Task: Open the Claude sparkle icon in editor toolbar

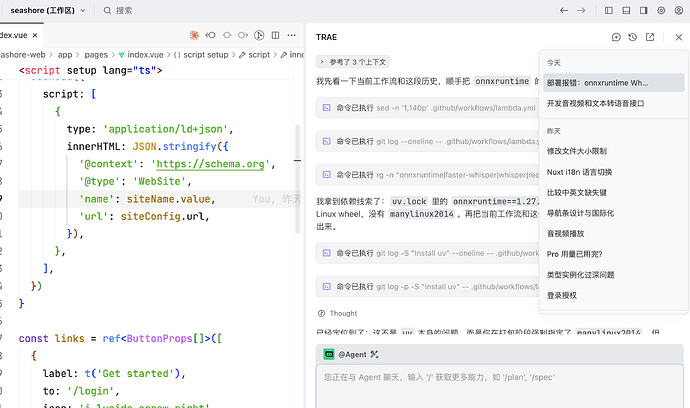Action: pyautogui.click(x=194, y=35)
